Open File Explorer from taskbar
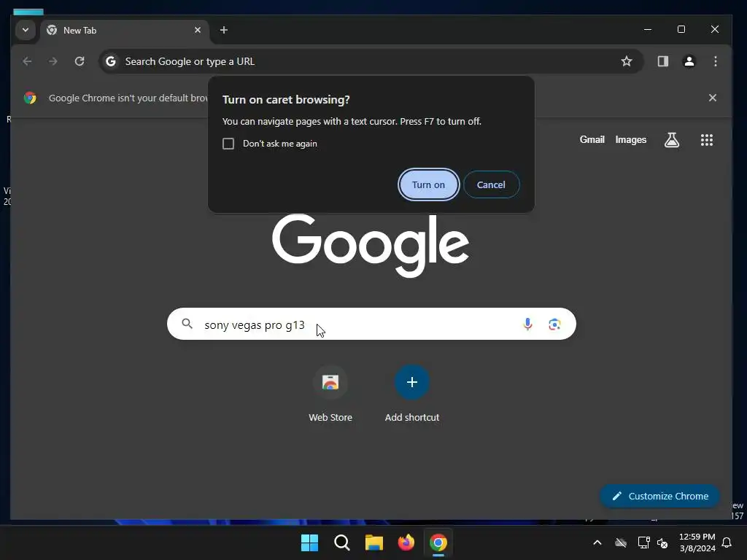 click(374, 542)
